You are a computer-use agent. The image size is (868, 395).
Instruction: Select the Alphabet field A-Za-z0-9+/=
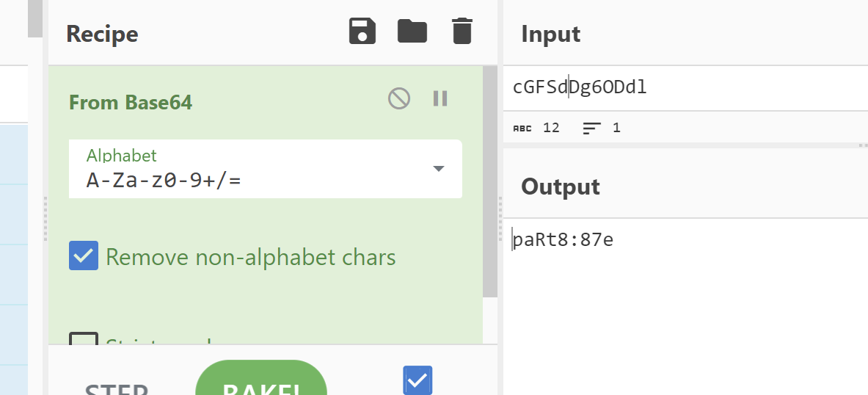tap(266, 169)
